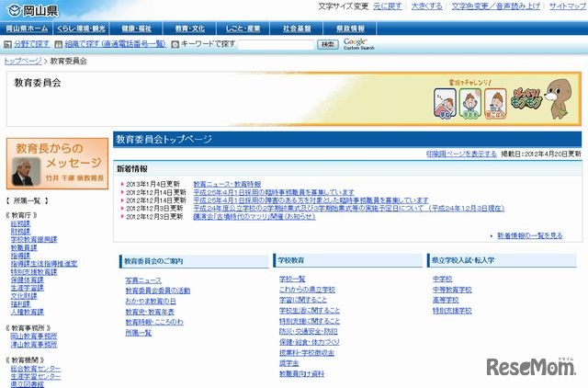Screen dimensions: 588x388
Task: Open the 健康・福祉 tab
Action: click(136, 29)
